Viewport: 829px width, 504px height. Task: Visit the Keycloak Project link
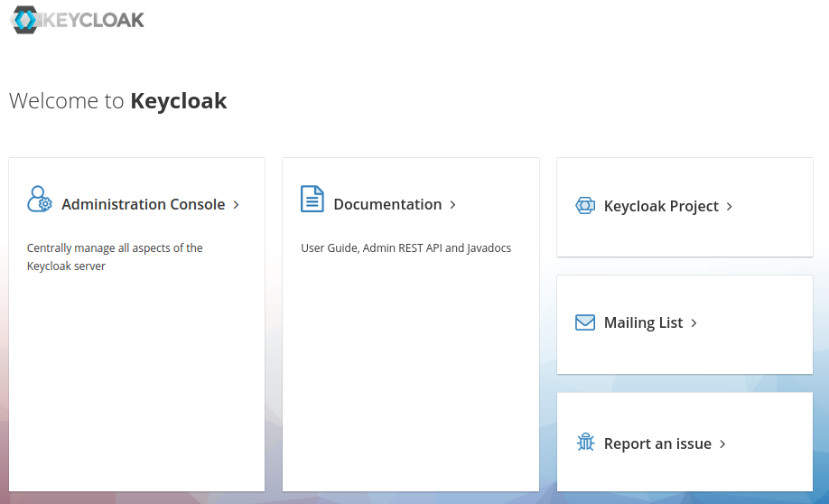[x=661, y=206]
